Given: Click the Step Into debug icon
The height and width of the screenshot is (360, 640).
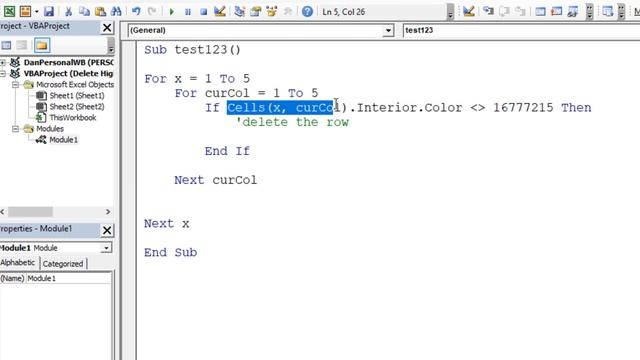Looking at the screenshot, I should [488, 11].
